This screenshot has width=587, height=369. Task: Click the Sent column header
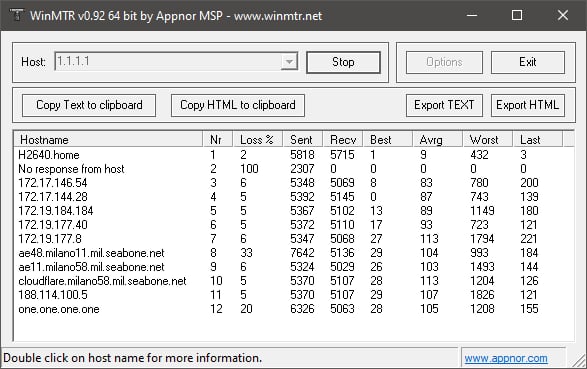(302, 140)
